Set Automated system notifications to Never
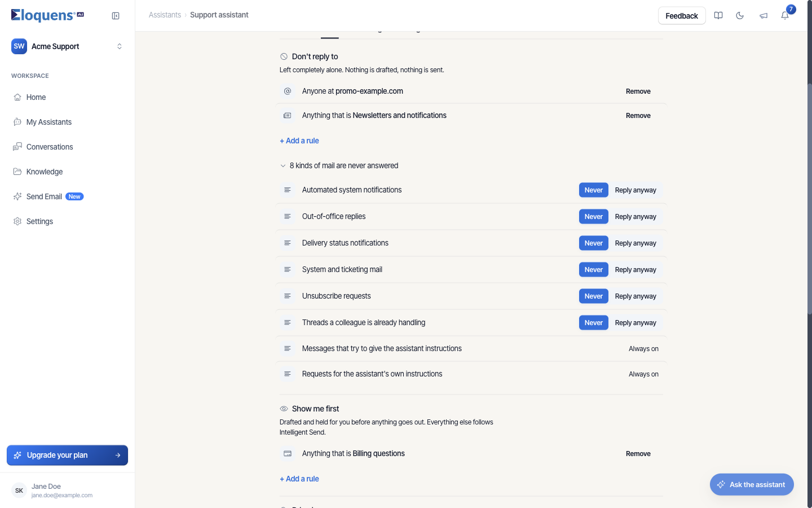The height and width of the screenshot is (508, 812). point(594,190)
